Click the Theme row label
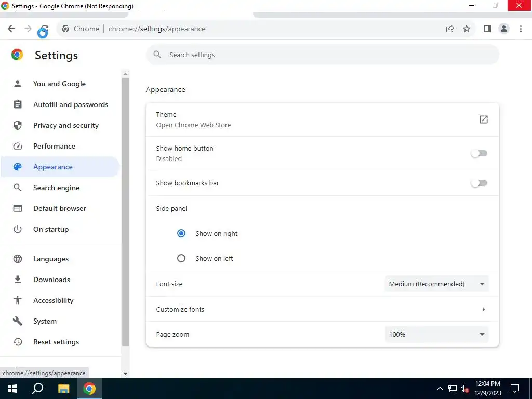Viewport: 532px width, 399px height. coord(166,114)
